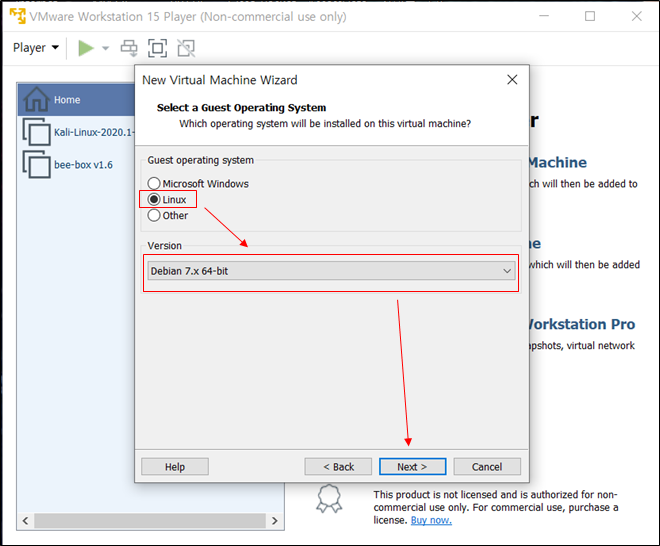This screenshot has width=660, height=546.
Task: Close the VMware Player window
Action: [637, 16]
